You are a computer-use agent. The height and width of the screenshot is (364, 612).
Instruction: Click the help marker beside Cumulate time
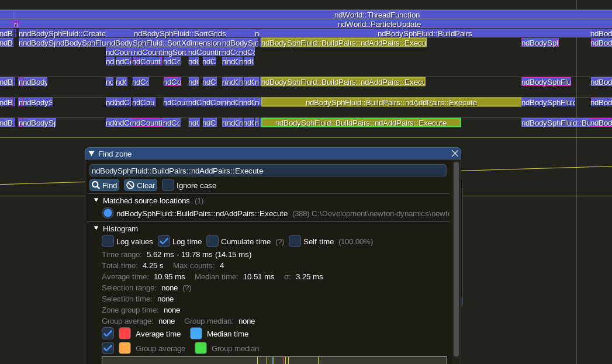279,242
